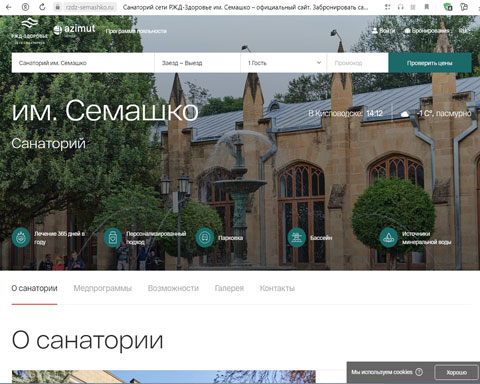Click the Парковка label
The width and height of the screenshot is (480, 384).
tap(230, 238)
